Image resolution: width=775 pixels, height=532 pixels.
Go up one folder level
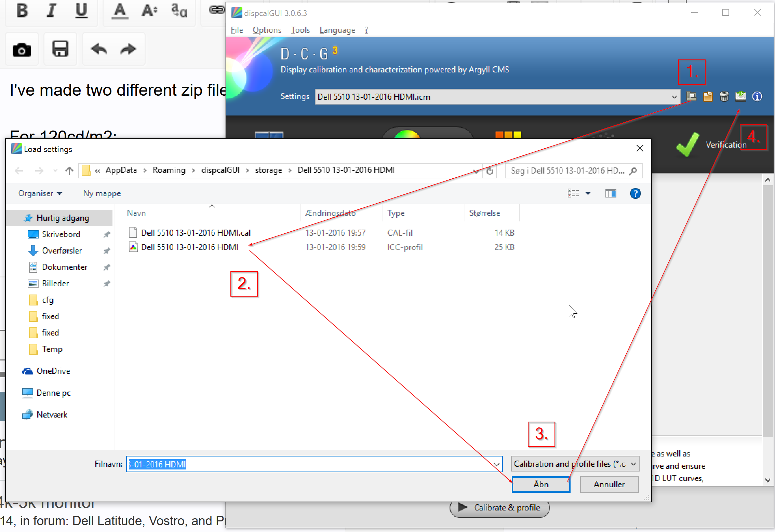[69, 170]
